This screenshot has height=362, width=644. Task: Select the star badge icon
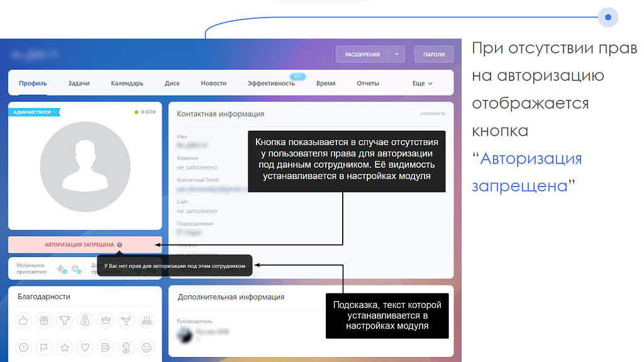click(64, 347)
